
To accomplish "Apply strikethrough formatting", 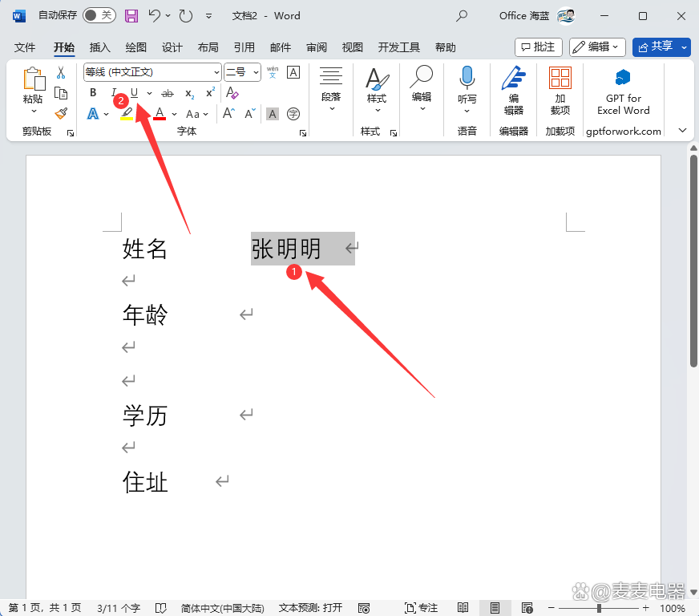I will [168, 93].
